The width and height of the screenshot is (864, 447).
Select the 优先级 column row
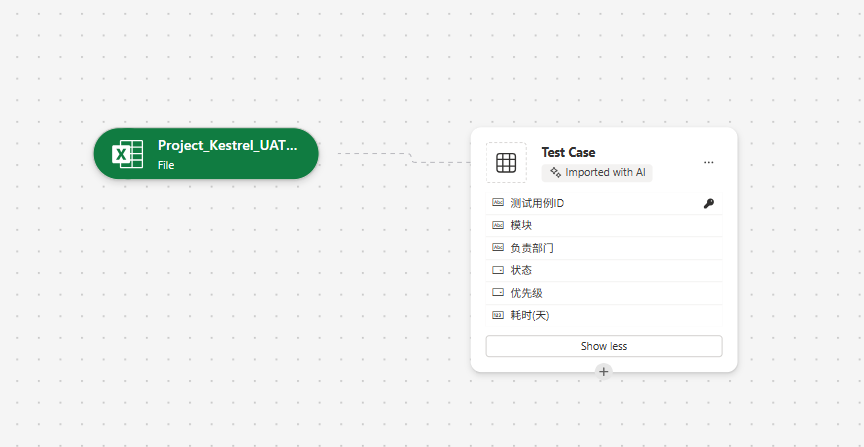click(x=604, y=293)
